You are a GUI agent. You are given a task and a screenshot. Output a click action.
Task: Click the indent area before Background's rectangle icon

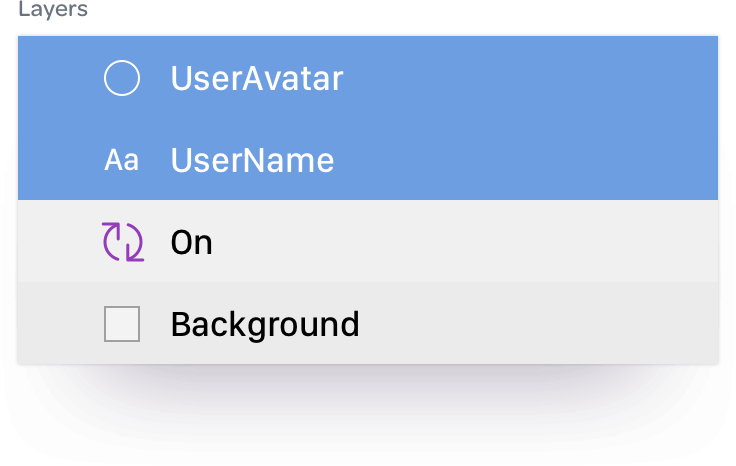60,324
